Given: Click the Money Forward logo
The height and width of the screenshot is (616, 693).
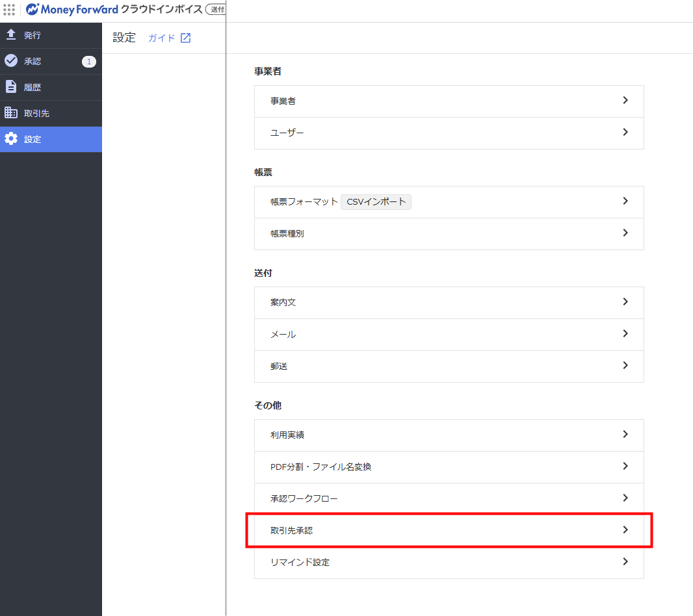Looking at the screenshot, I should coord(72,10).
